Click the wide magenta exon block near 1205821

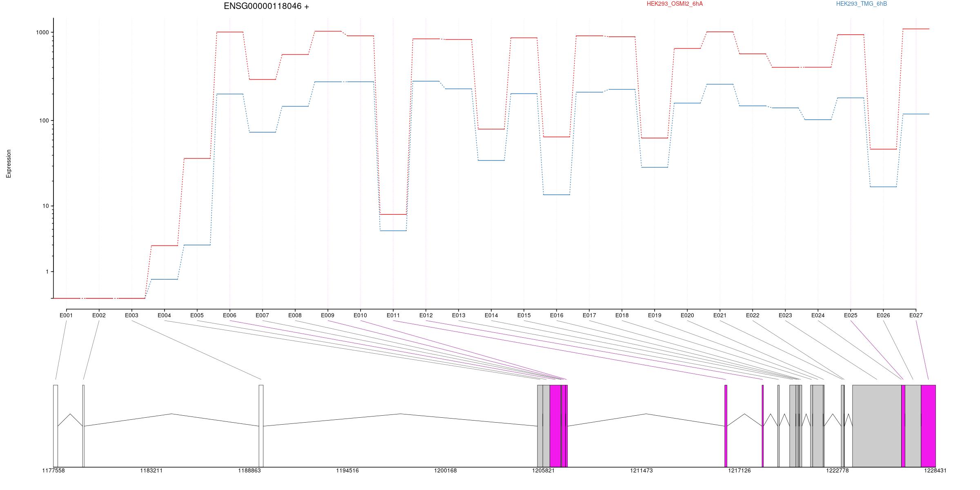pyautogui.click(x=555, y=426)
